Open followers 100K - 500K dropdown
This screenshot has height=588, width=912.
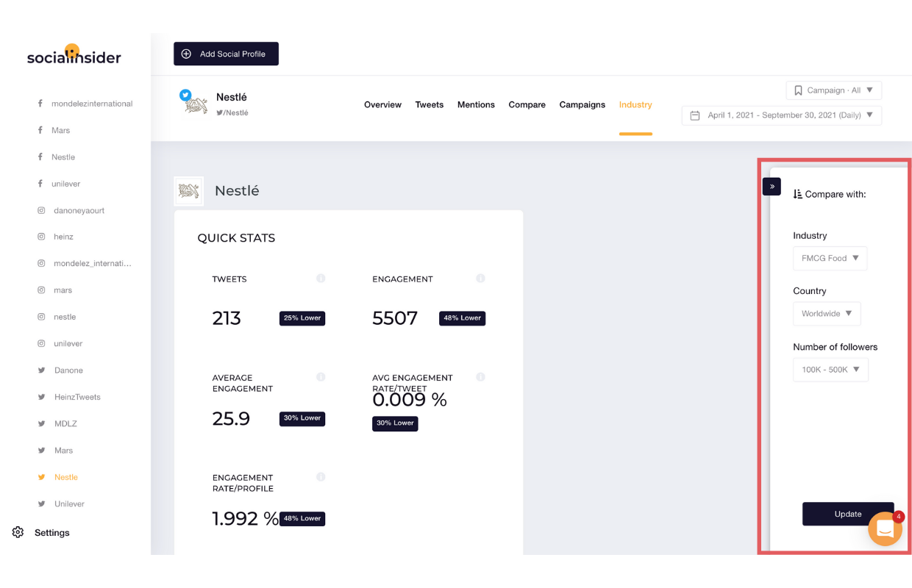click(830, 370)
